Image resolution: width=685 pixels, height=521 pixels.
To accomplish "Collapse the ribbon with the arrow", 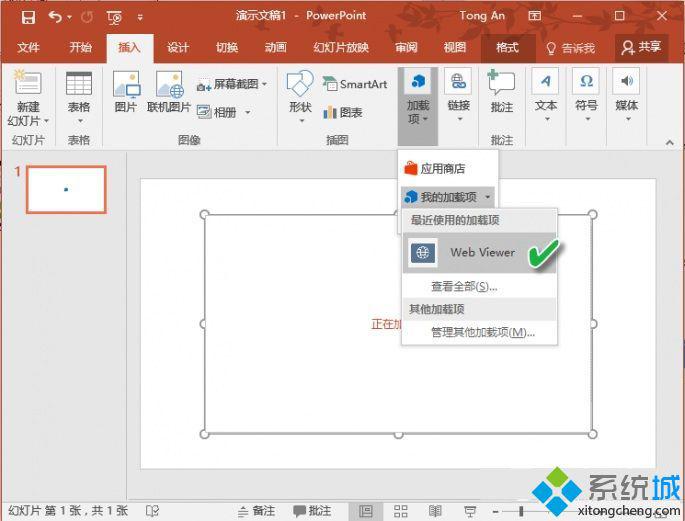I will click(669, 142).
